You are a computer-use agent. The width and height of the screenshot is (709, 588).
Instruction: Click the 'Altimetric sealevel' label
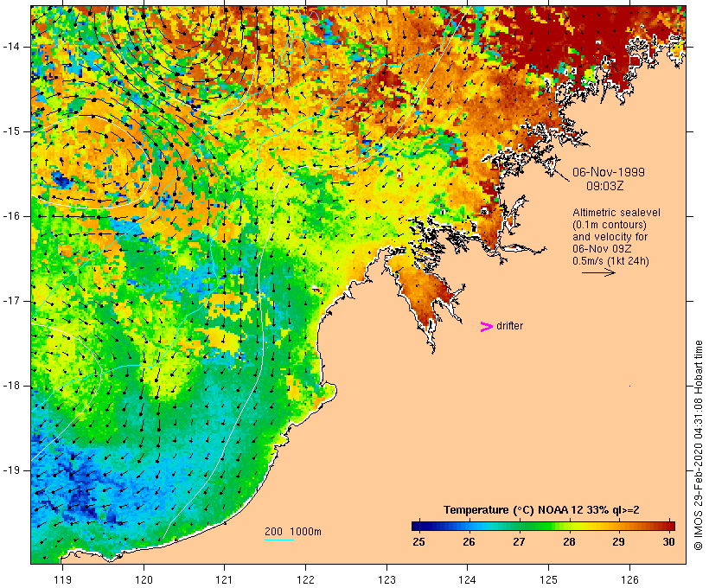pyautogui.click(x=616, y=213)
